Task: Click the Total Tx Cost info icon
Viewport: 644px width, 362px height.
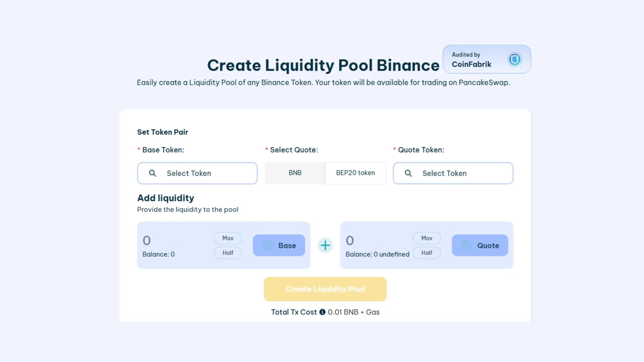Action: 322,312
